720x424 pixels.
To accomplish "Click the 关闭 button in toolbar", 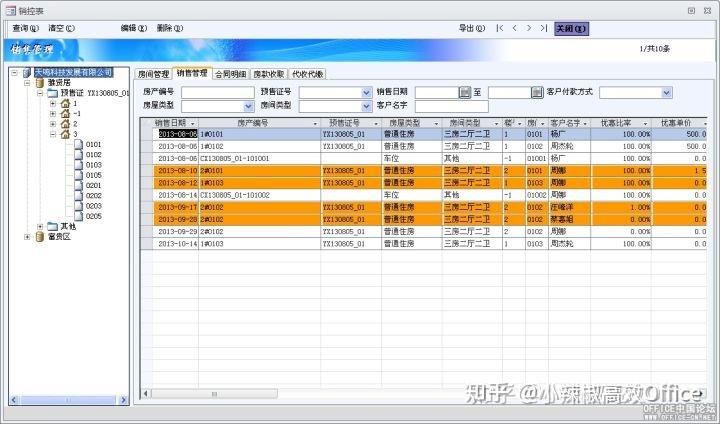I will (571, 28).
